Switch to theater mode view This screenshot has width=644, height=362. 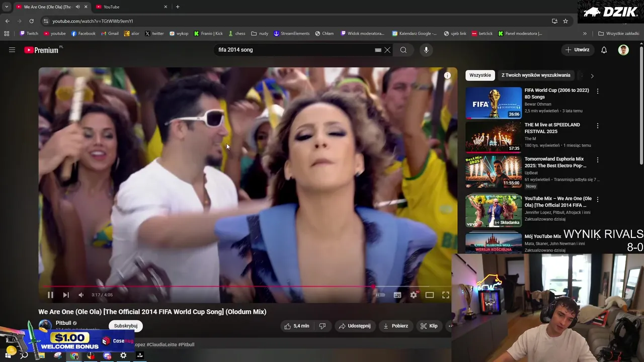[430, 295]
